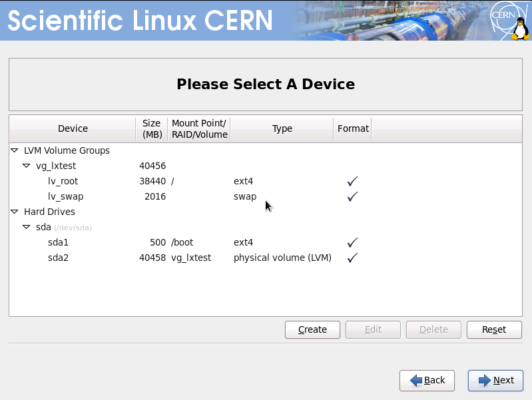
Task: Toggle format checkmark for lv_swap
Action: [x=352, y=196]
